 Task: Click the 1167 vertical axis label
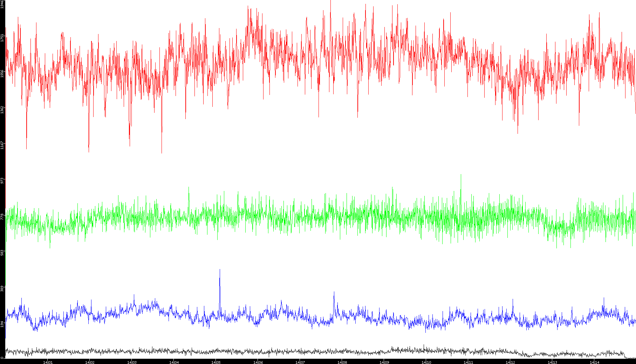(2, 145)
